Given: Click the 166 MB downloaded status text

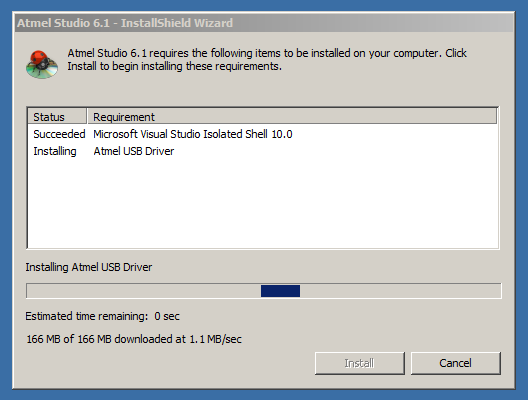Looking at the screenshot, I should click(134, 339).
